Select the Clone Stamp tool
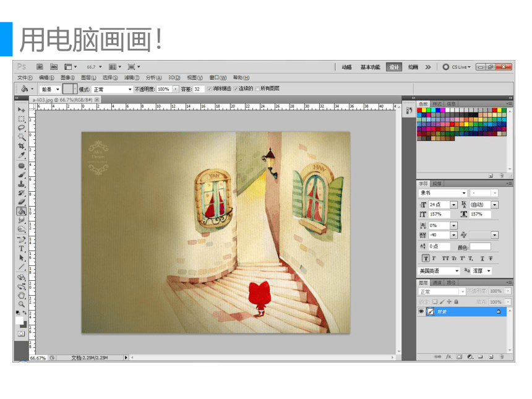This screenshot has height=399, width=532. click(22, 184)
